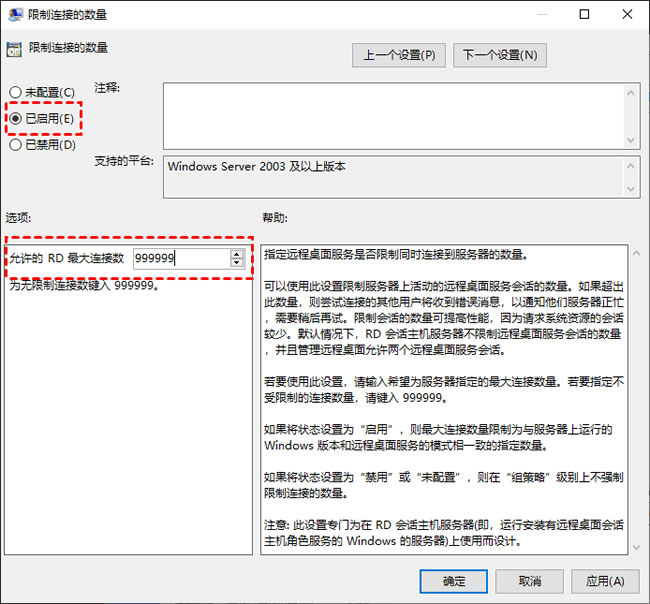
Task: Click the '注释:' label
Action: pyautogui.click(x=107, y=88)
